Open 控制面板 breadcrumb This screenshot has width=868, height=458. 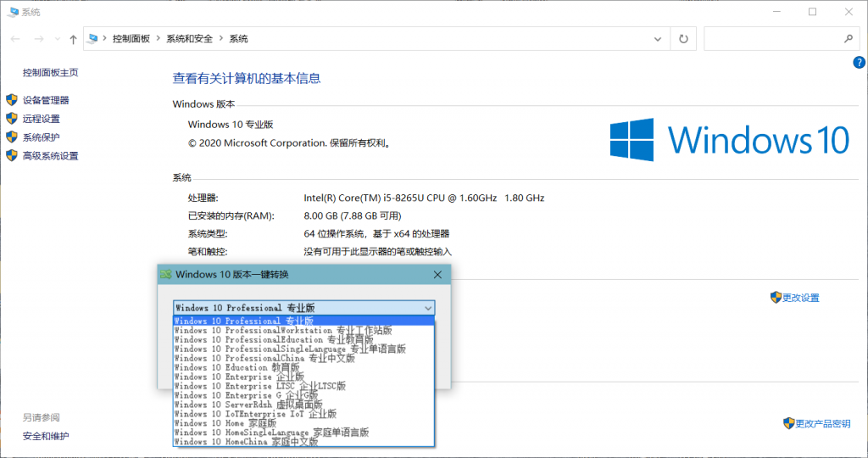[131, 38]
